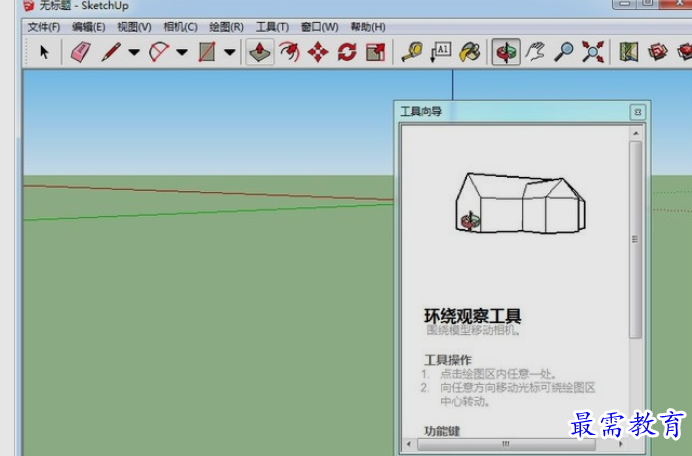Select the Eraser tool
The image size is (692, 456).
click(x=81, y=52)
